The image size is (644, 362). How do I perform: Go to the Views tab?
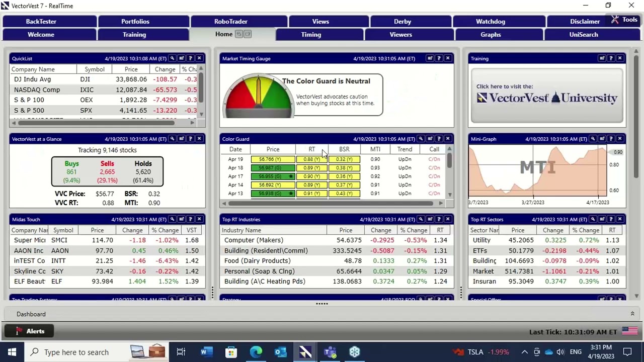pyautogui.click(x=329, y=22)
